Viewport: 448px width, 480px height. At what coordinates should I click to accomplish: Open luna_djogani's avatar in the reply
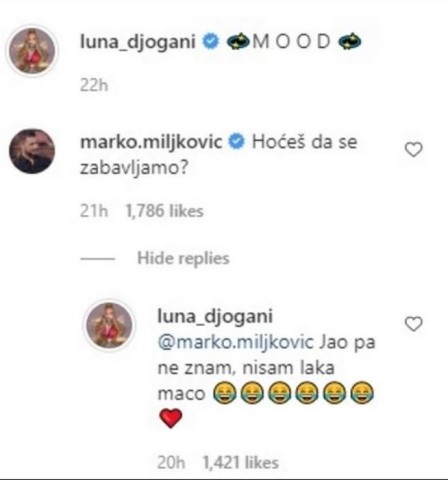coord(109,325)
